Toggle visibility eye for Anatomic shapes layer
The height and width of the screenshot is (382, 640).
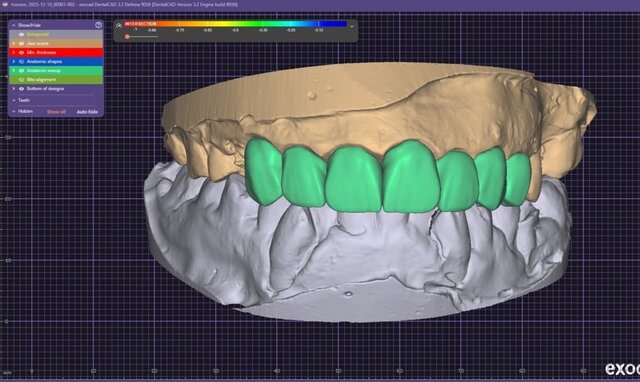point(22,62)
